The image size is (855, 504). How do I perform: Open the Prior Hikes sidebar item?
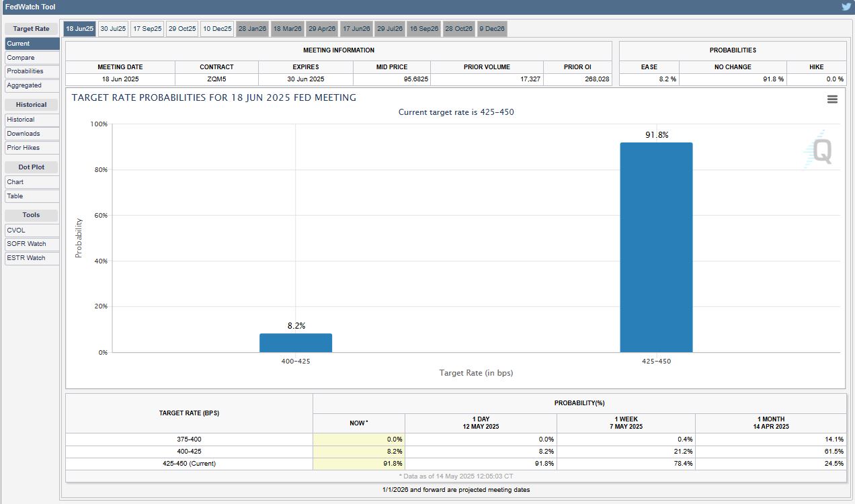(x=32, y=148)
